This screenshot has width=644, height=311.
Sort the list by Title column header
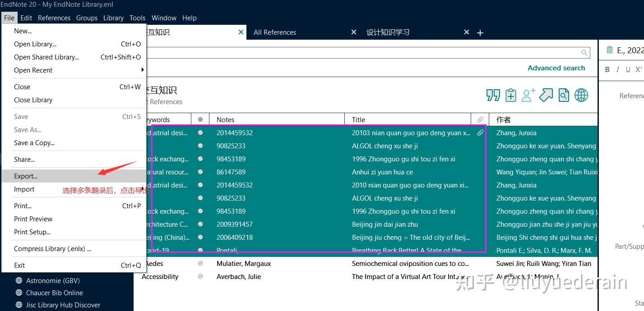[x=359, y=119]
